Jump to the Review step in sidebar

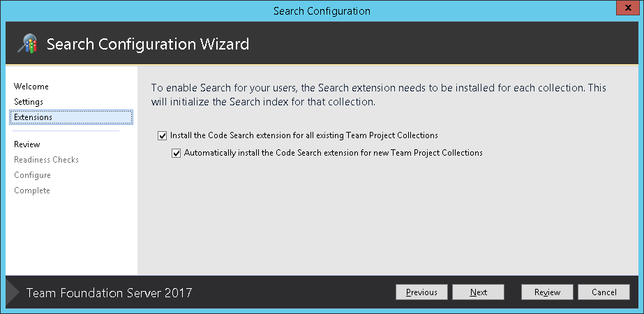tap(27, 144)
